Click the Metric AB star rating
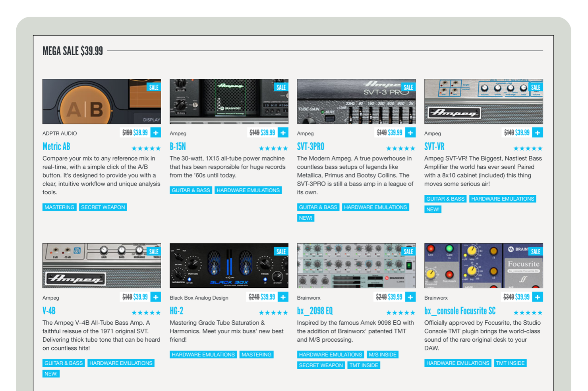The width and height of the screenshot is (588, 391). (146, 149)
